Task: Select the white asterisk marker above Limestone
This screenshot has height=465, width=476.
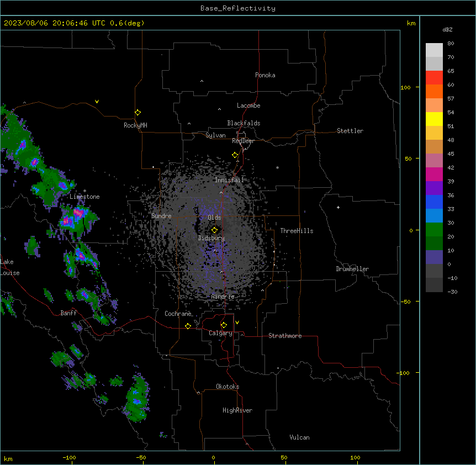Action: (x=84, y=191)
